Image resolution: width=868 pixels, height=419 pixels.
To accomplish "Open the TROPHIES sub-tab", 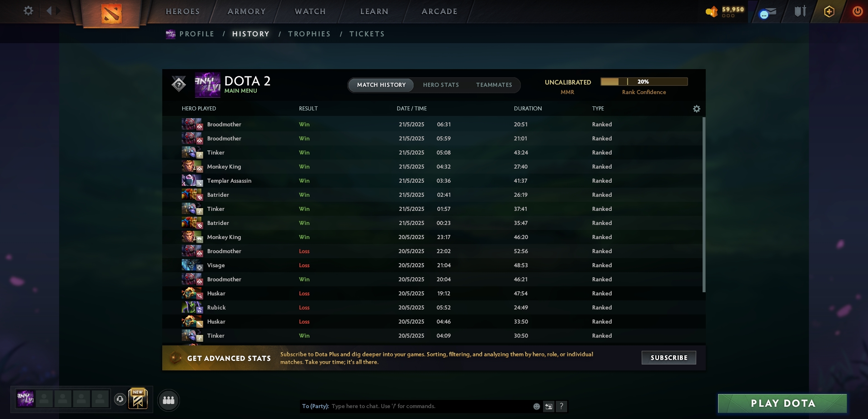I will click(309, 34).
